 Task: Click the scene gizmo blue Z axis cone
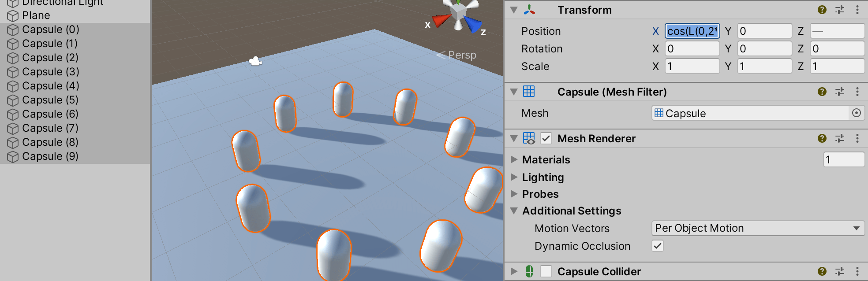point(473,24)
